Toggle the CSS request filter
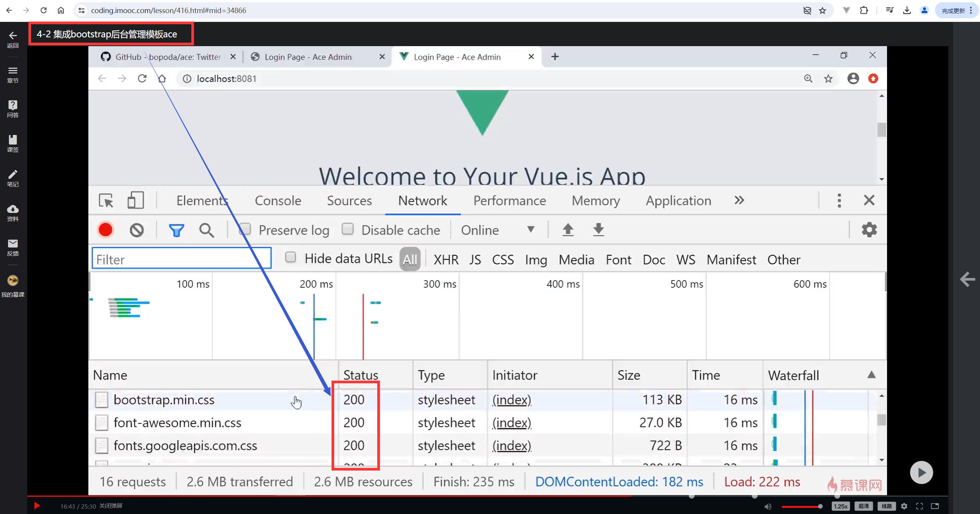The image size is (980, 514). [x=503, y=259]
